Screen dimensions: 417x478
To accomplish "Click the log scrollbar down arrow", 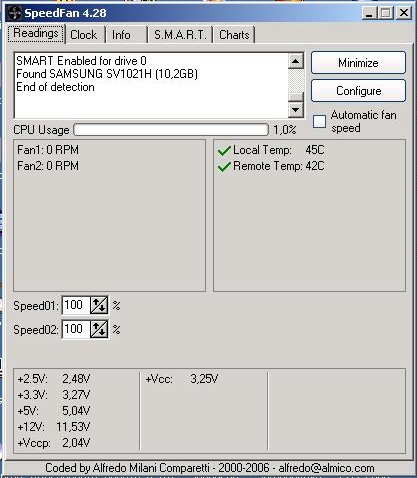I will click(296, 110).
